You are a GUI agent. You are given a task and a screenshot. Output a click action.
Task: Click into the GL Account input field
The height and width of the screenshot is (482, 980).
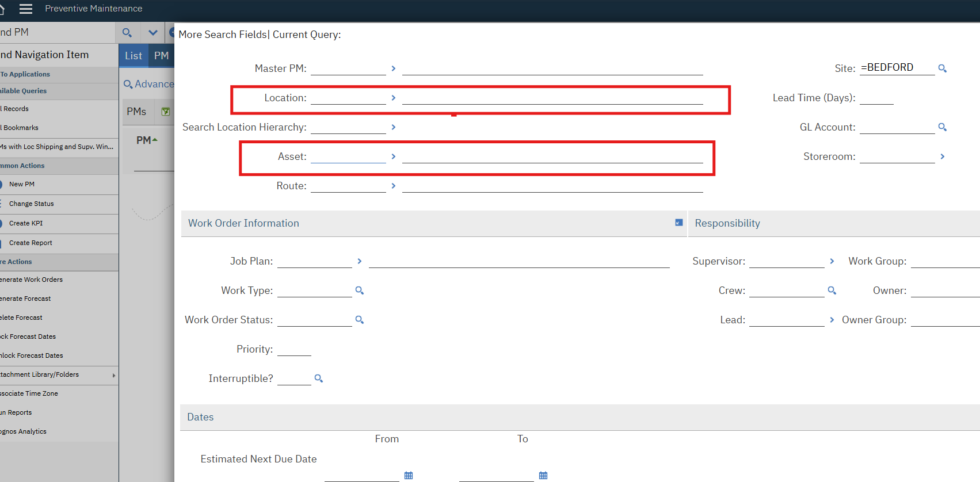(897, 127)
